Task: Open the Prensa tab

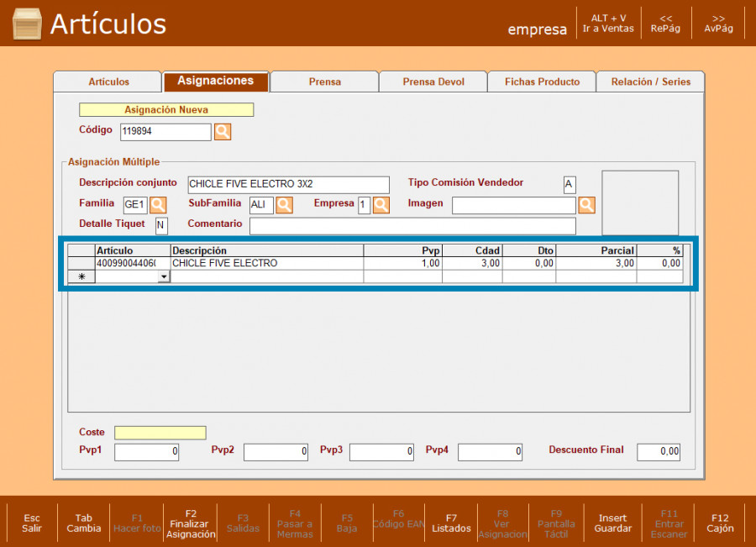Action: tap(324, 82)
